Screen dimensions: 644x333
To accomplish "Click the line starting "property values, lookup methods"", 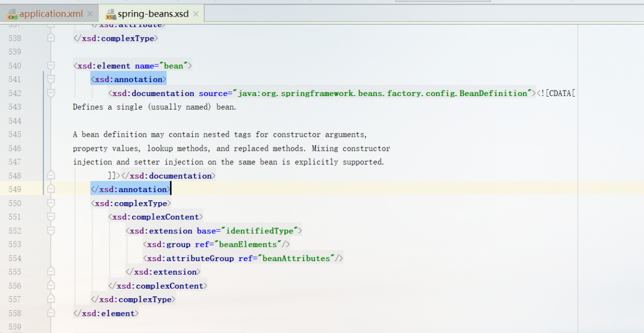I will coord(231,148).
